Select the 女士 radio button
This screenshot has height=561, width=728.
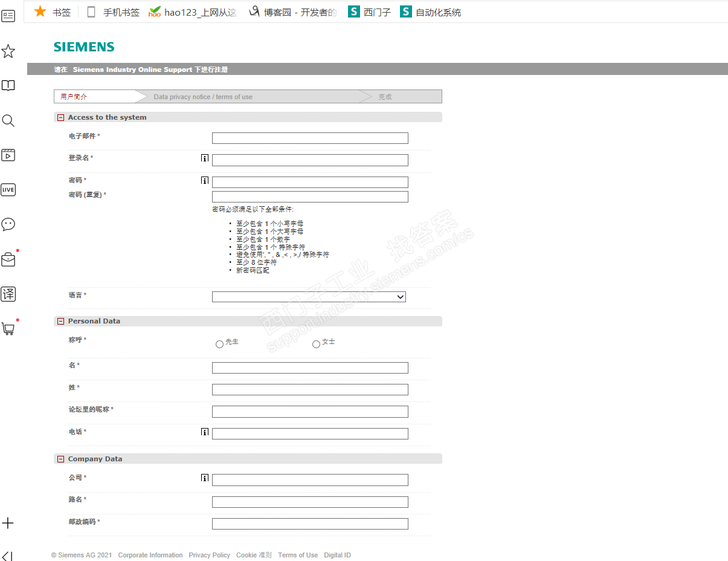(x=316, y=344)
